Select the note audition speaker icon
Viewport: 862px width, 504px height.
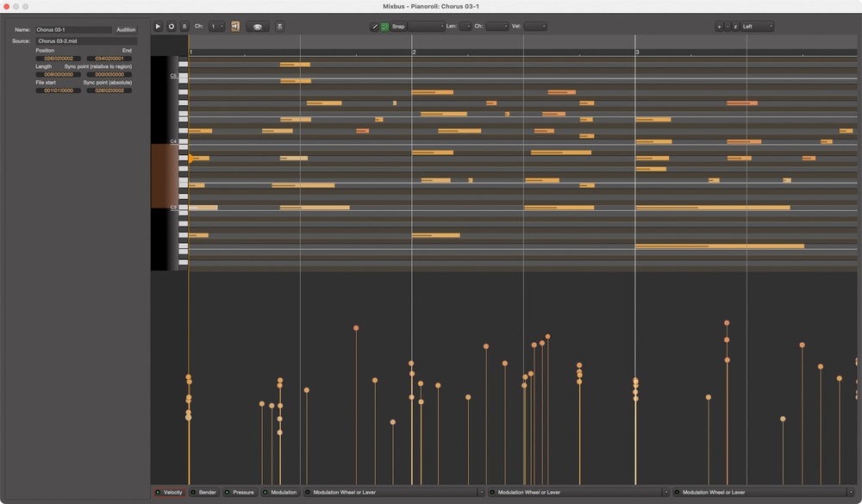[234, 26]
